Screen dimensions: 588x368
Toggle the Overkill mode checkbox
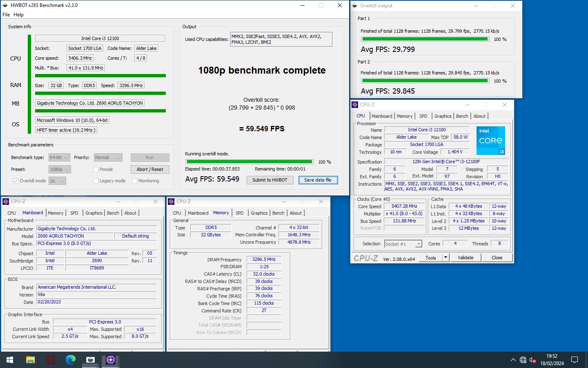tap(16, 181)
